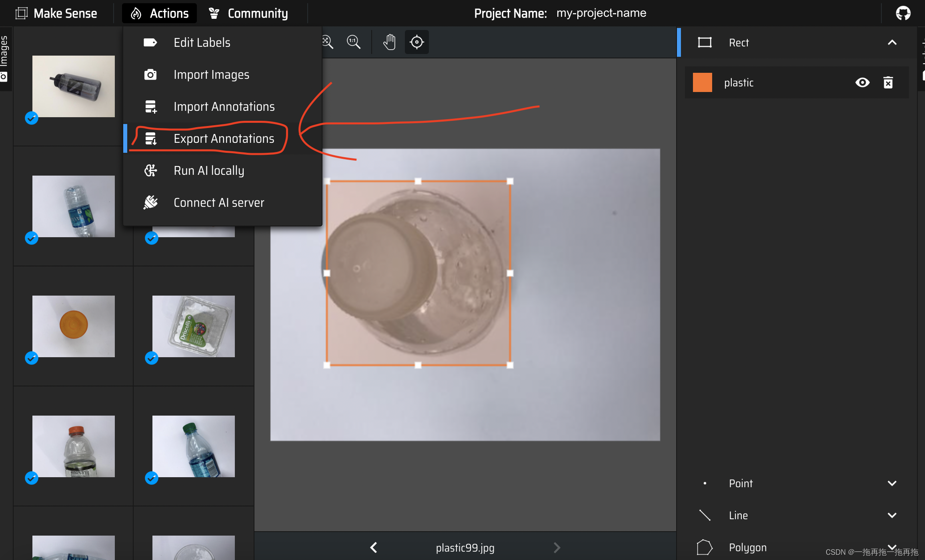
Task: Select the plastic label name
Action: click(739, 82)
